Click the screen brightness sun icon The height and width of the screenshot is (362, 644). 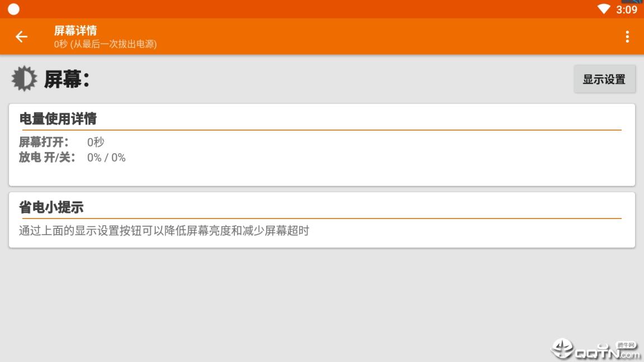coord(24,79)
